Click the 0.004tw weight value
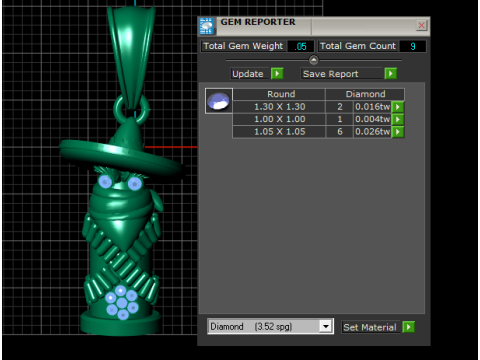This screenshot has width=480, height=360. point(372,119)
